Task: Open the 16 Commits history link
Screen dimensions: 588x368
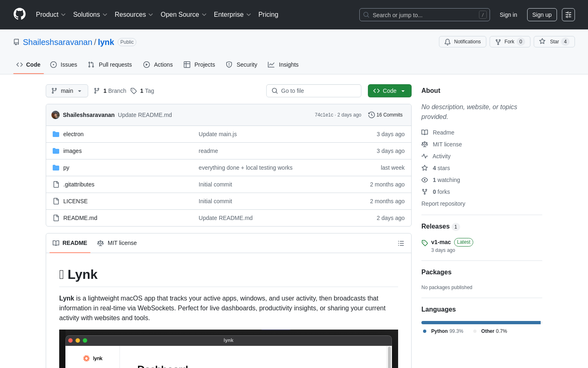Action: point(385,115)
